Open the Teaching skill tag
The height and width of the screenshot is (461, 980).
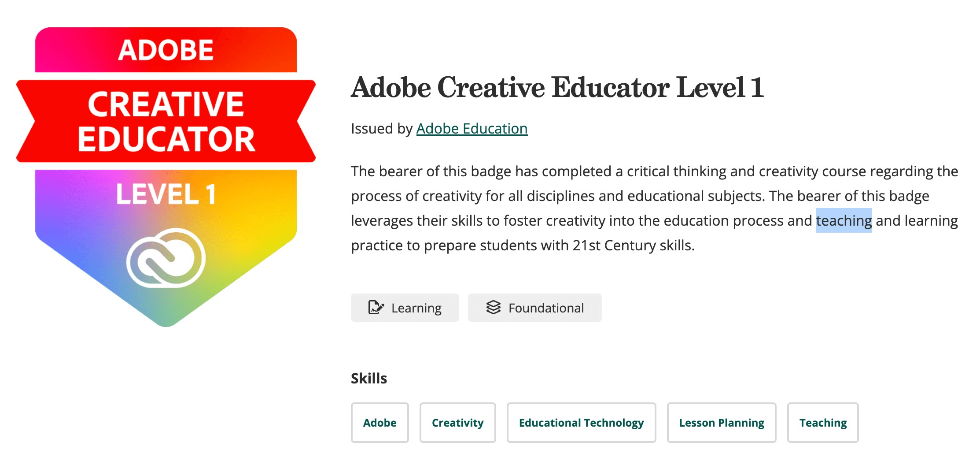click(822, 423)
